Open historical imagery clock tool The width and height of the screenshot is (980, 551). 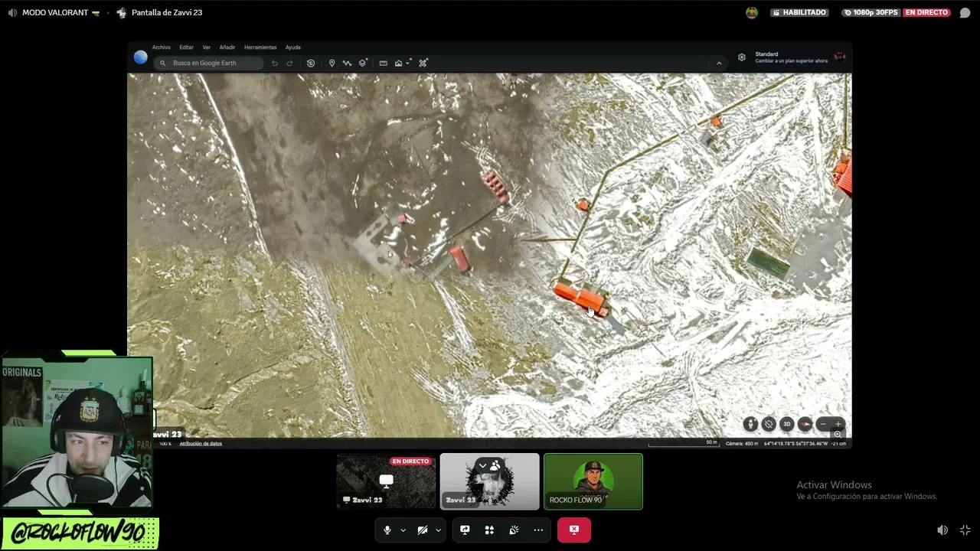point(311,63)
